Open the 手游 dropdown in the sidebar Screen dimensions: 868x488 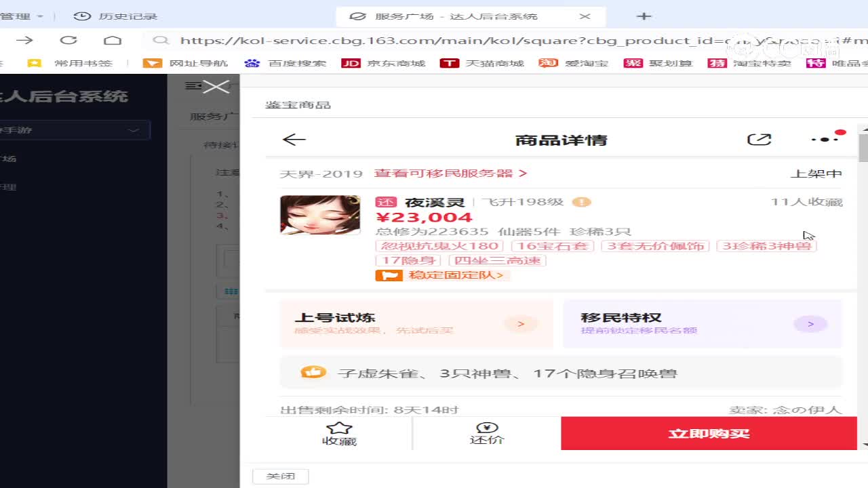(x=75, y=130)
